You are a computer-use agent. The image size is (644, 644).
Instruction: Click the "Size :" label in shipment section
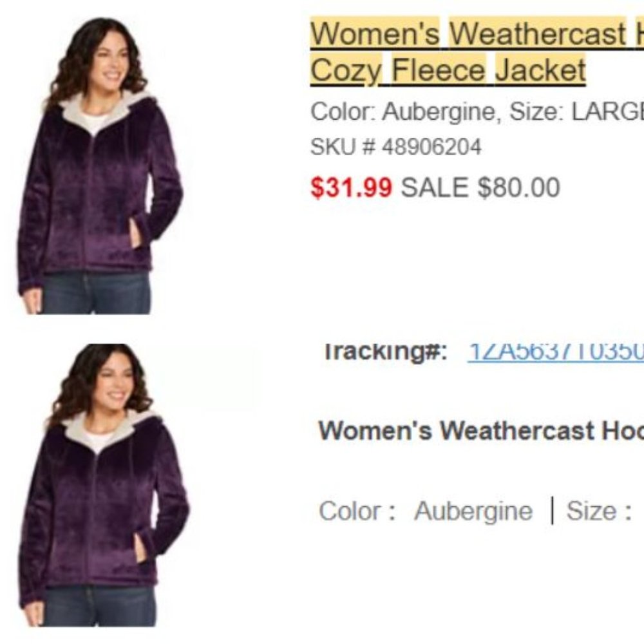tap(599, 511)
